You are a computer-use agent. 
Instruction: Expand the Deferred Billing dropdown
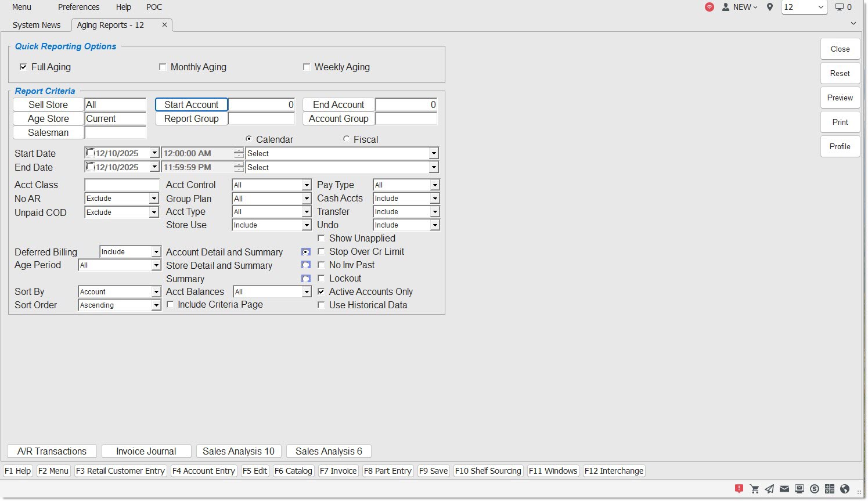156,252
